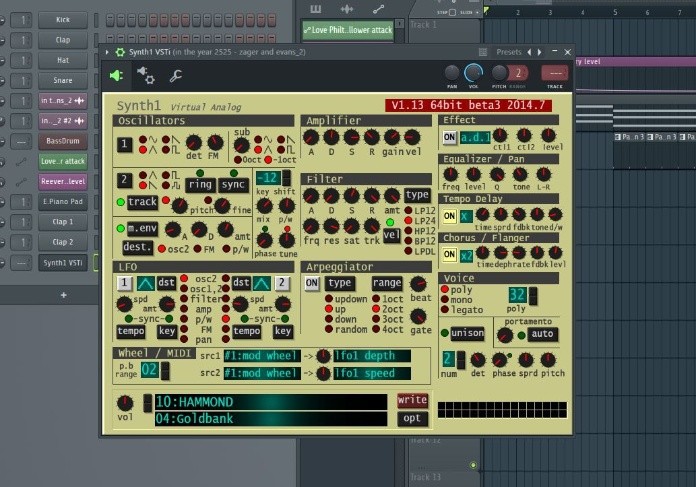696x487 pixels.
Task: Toggle the ring modulation button
Action: (x=200, y=184)
